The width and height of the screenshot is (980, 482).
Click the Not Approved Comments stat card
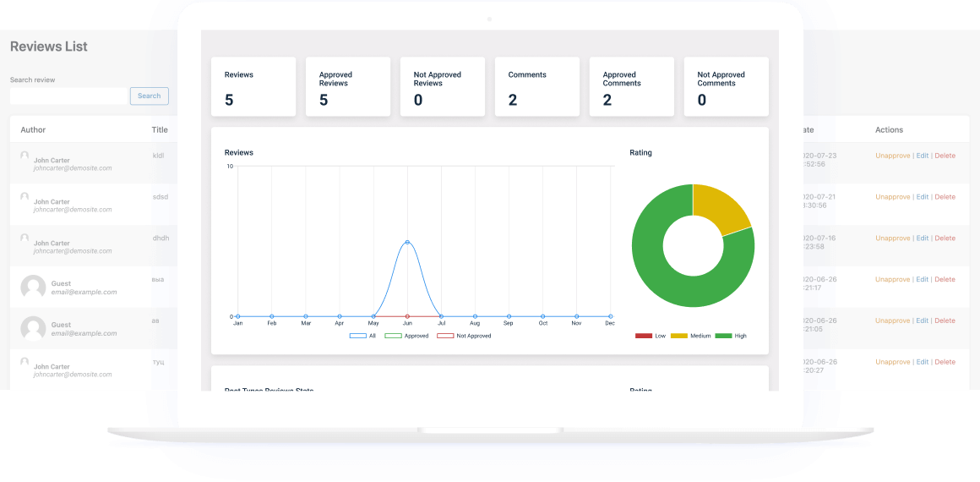pos(727,86)
